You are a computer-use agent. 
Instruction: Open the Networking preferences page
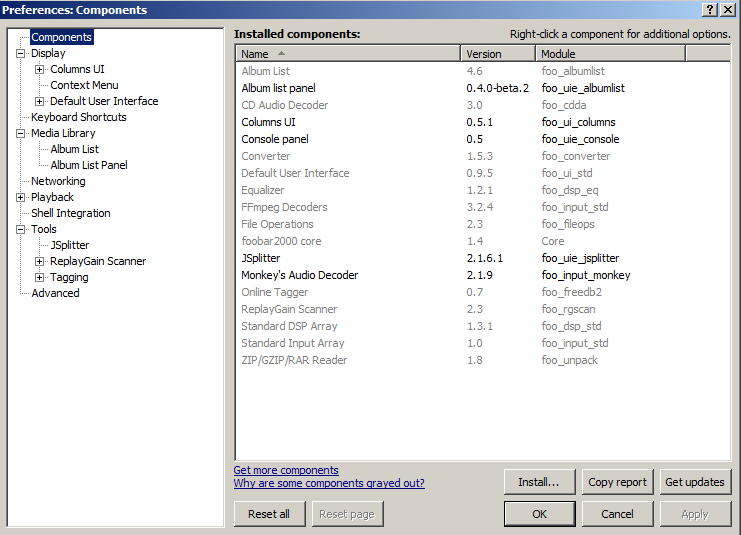pos(58,181)
